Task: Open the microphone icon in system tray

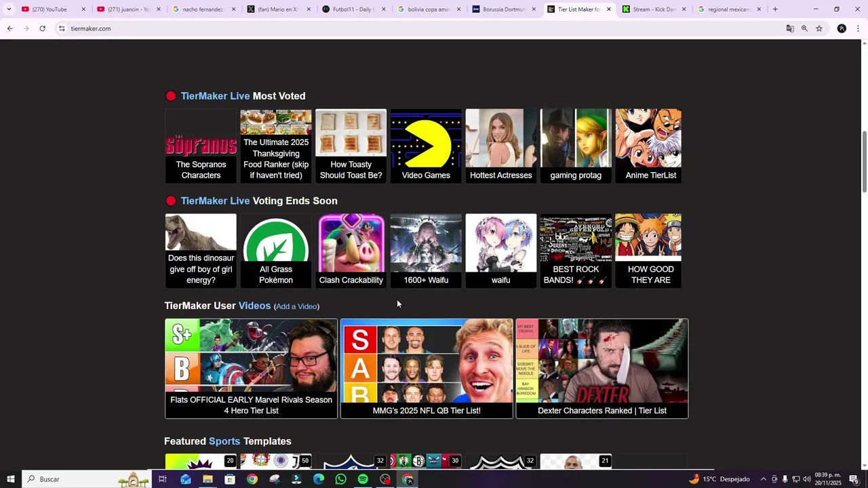Action: 785,479
